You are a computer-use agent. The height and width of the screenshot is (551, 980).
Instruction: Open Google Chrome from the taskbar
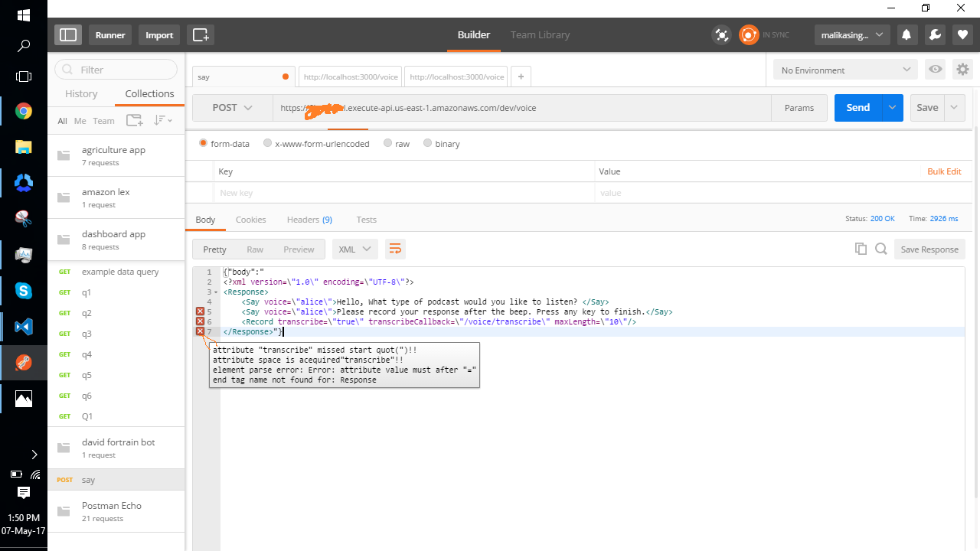(24, 112)
